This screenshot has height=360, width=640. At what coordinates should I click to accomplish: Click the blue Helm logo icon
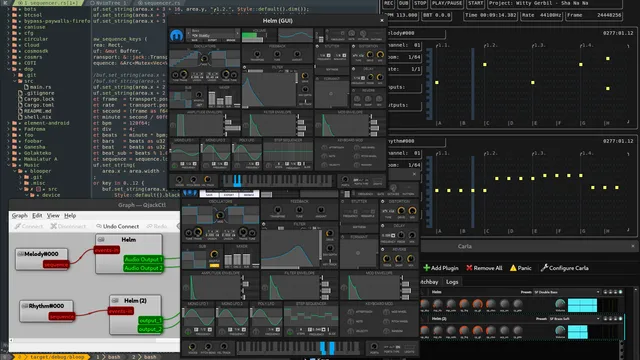(176, 36)
